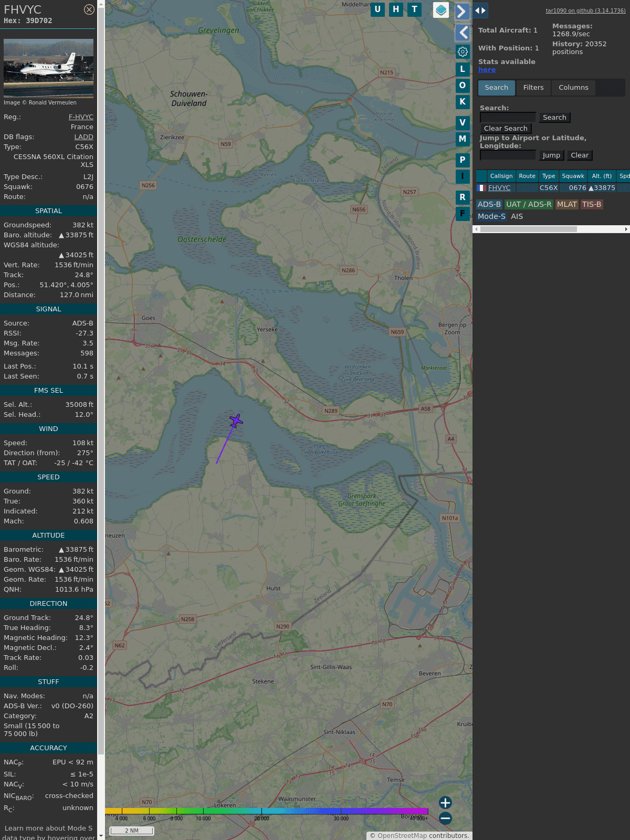Open the map layers selector icon

tap(441, 9)
